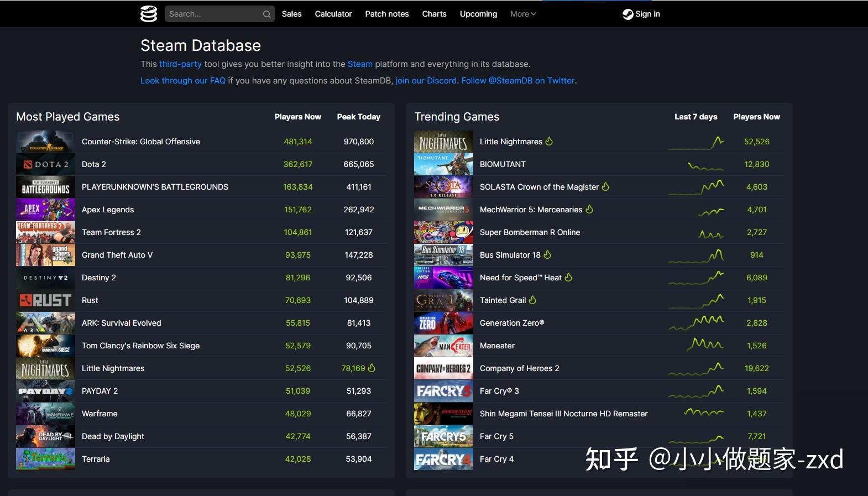Open PLAYERUNKNOWN'S BATTLEGROUNDS title link
Screen dimensions: 868x496
coord(155,187)
